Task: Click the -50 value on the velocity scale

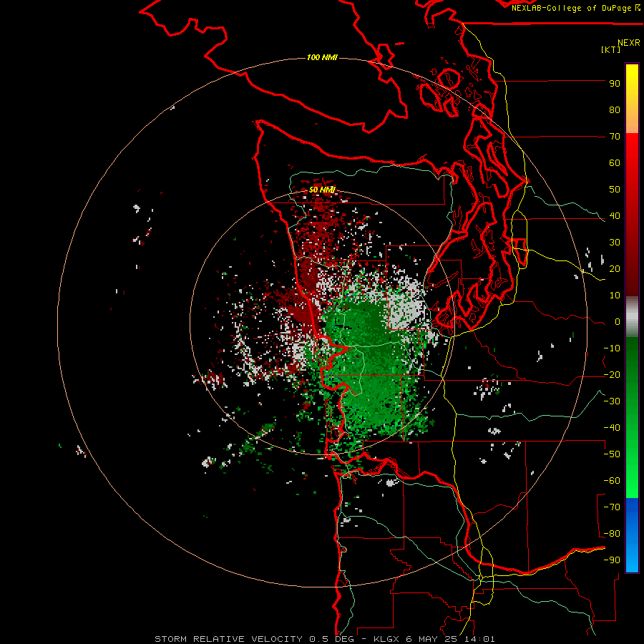Action: click(x=612, y=454)
